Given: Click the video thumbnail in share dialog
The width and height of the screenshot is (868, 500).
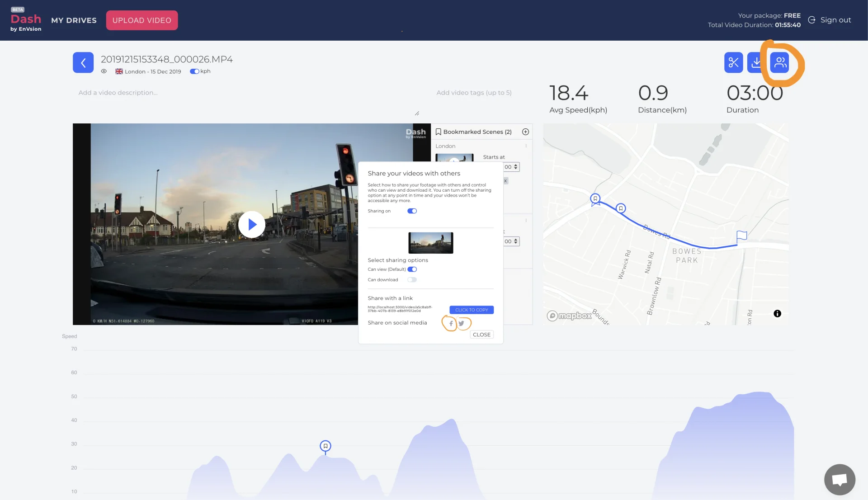Looking at the screenshot, I should (x=431, y=243).
